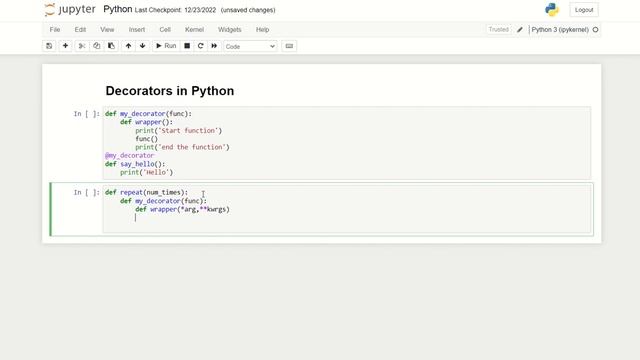640x360 pixels.
Task: Open the Edit menu
Action: (x=80, y=30)
